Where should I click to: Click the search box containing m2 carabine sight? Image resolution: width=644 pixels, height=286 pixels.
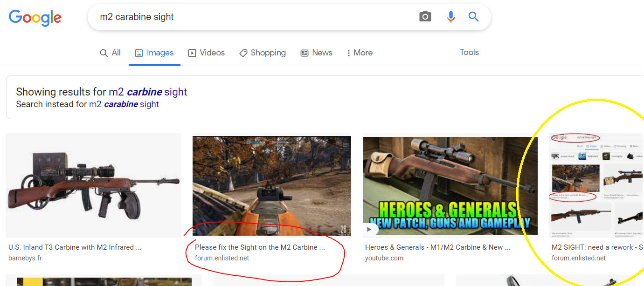point(289,17)
